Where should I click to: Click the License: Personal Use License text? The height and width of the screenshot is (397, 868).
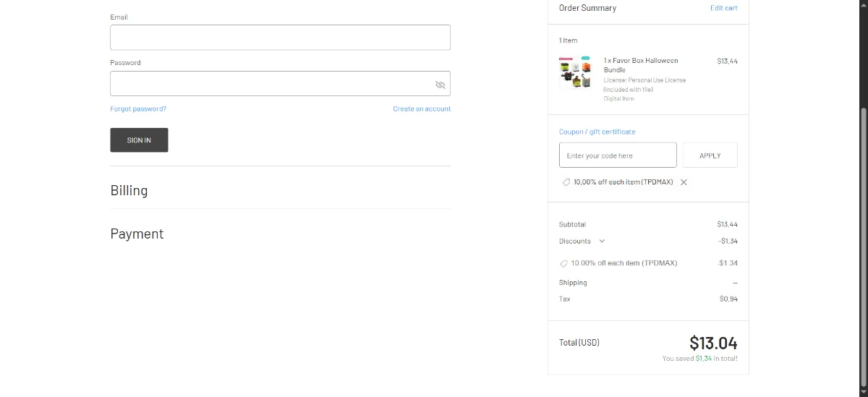pos(644,80)
